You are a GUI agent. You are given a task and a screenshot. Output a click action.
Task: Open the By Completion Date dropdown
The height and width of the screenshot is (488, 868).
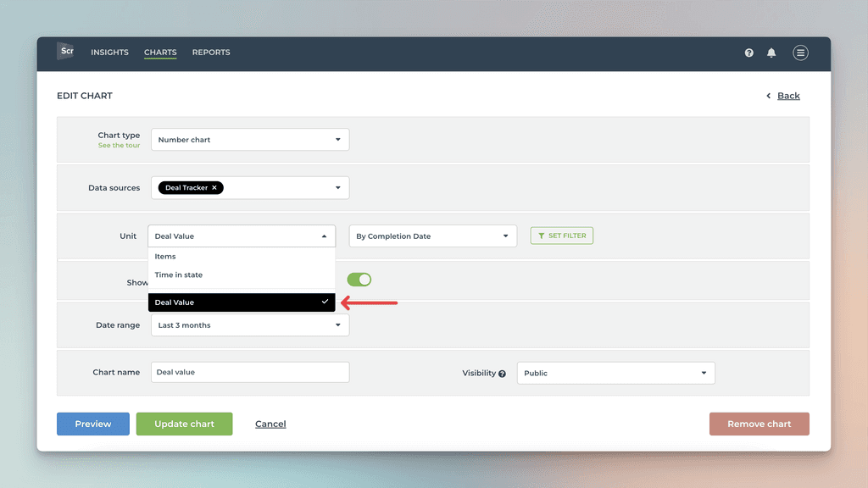pos(432,236)
